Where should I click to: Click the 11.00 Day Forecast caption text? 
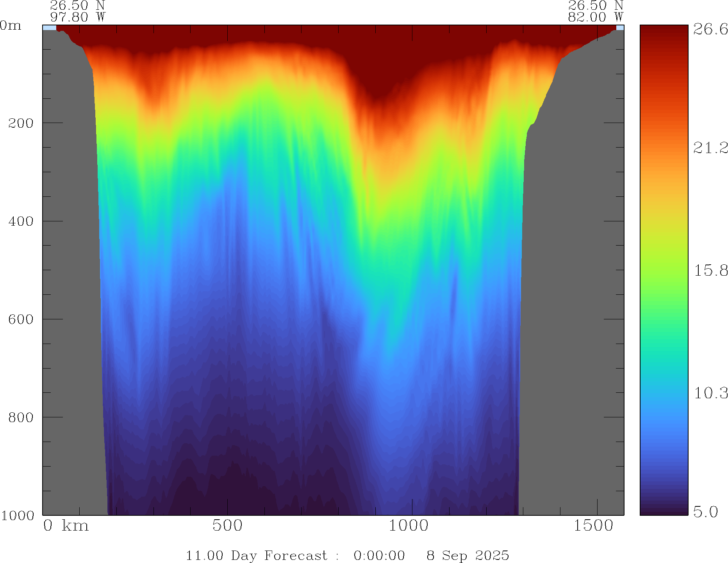[256, 555]
